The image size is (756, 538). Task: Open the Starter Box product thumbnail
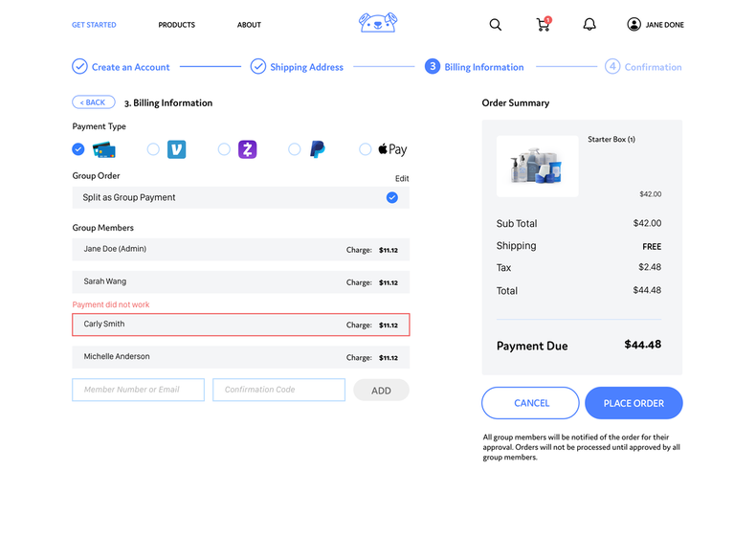[537, 167]
